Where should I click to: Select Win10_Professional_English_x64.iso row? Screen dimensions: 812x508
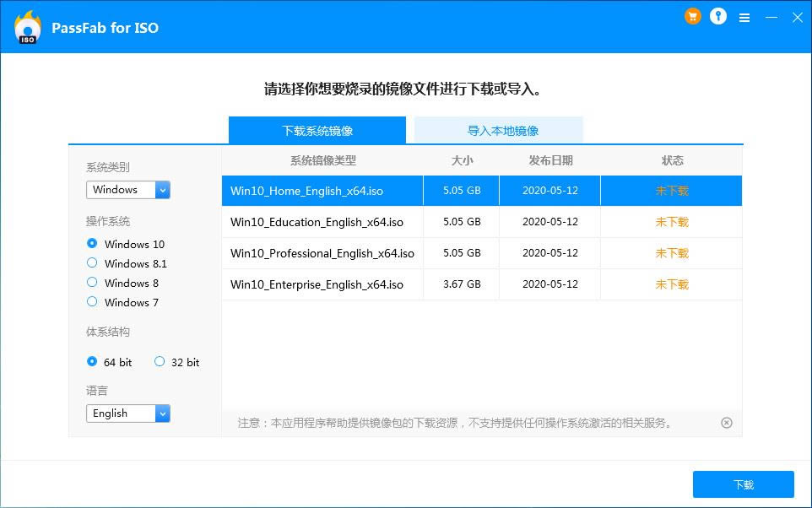tap(482, 253)
